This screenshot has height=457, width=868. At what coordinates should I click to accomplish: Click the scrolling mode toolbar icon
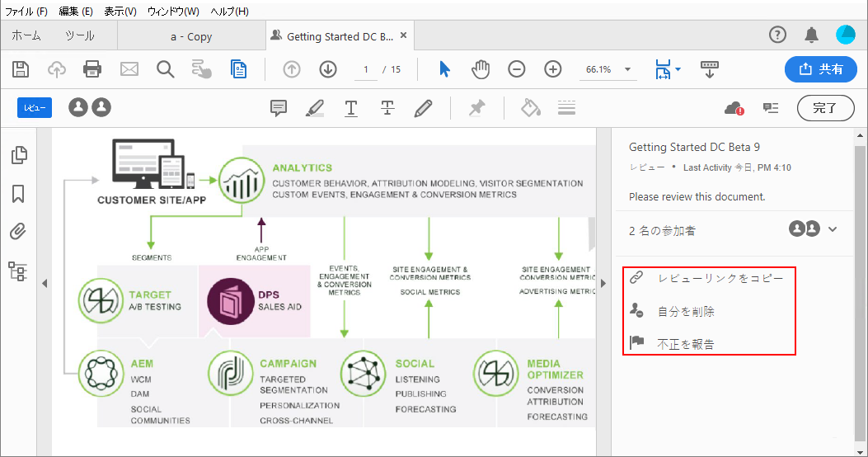tap(709, 69)
